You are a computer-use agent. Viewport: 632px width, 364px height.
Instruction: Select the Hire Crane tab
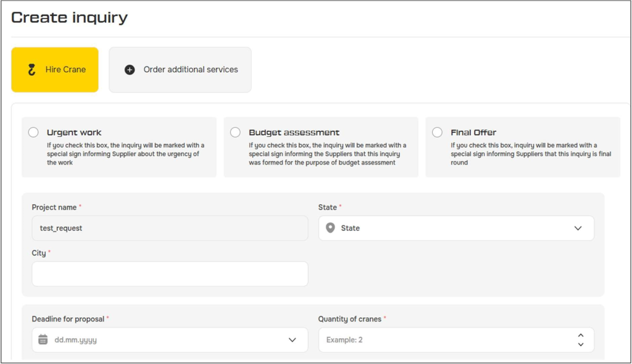pos(55,70)
